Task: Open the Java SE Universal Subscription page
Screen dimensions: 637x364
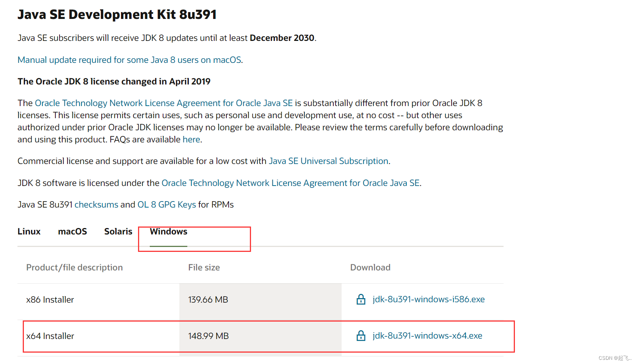Action: 328,161
